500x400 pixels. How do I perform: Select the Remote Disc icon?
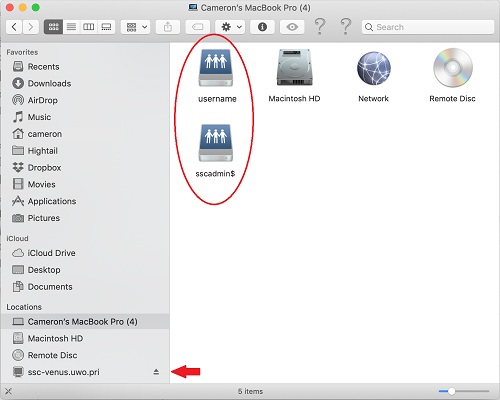point(453,68)
